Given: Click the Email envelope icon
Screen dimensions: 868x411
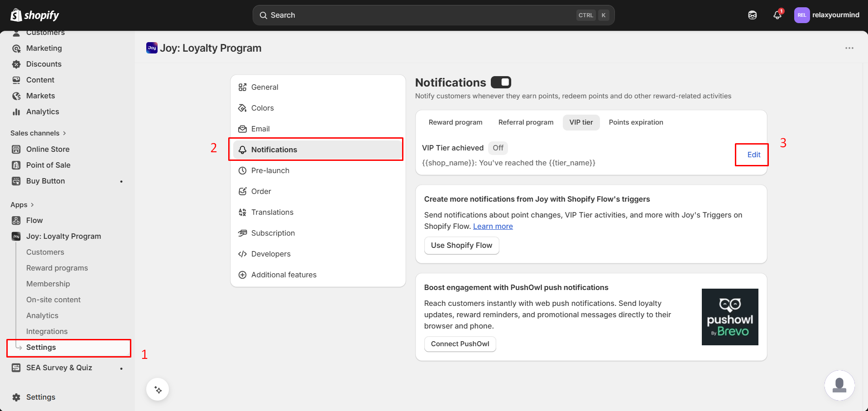Looking at the screenshot, I should (x=243, y=129).
